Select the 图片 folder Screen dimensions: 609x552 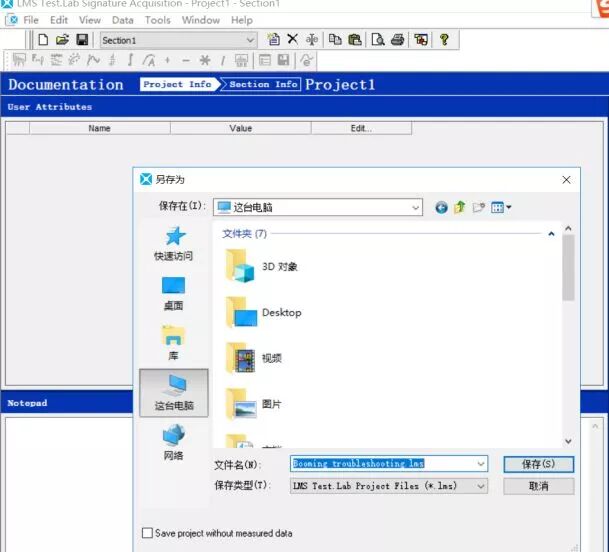click(x=253, y=404)
